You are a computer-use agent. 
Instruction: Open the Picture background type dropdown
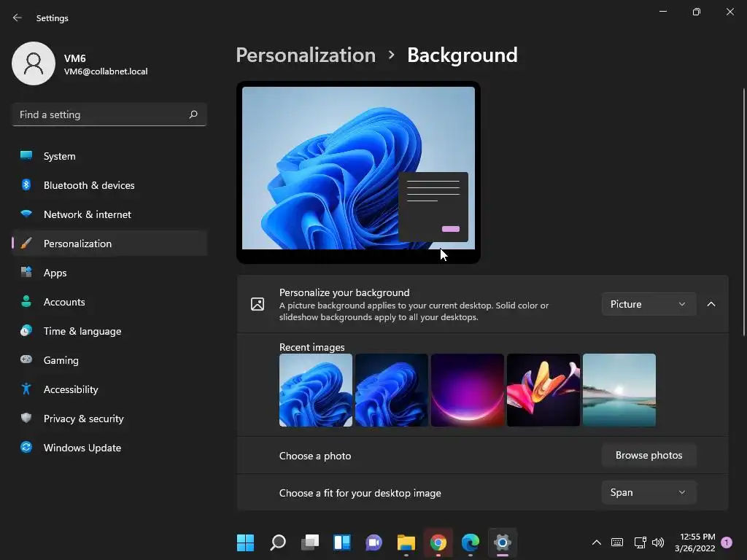tap(649, 304)
